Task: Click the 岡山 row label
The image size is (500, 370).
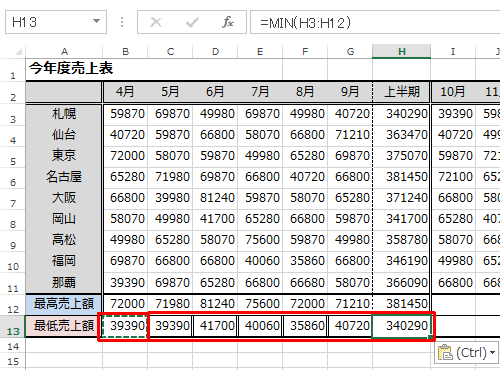Action: [x=64, y=219]
